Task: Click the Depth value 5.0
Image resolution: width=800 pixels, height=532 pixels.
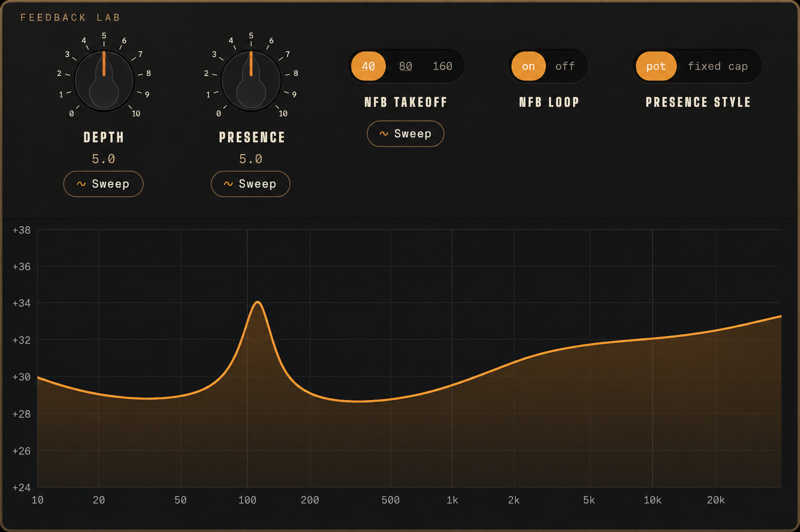Action: tap(104, 159)
